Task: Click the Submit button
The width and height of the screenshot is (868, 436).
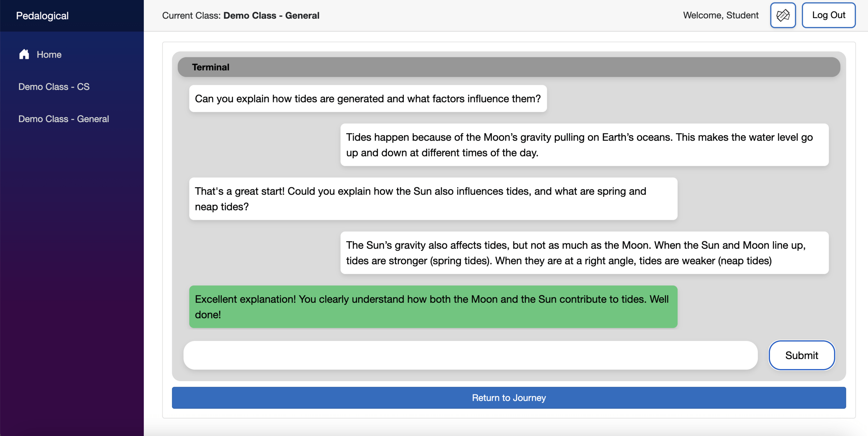Action: [801, 355]
